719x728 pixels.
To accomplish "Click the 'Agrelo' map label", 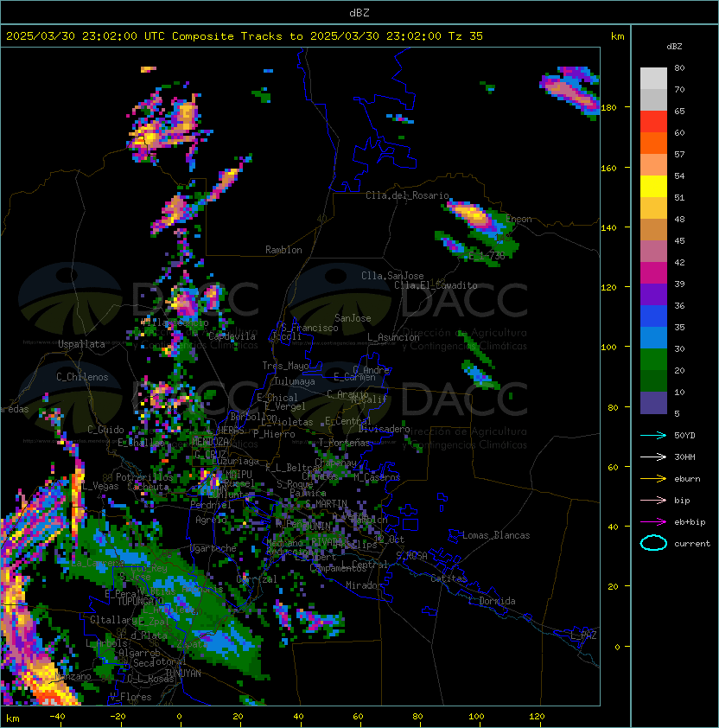I will (211, 520).
